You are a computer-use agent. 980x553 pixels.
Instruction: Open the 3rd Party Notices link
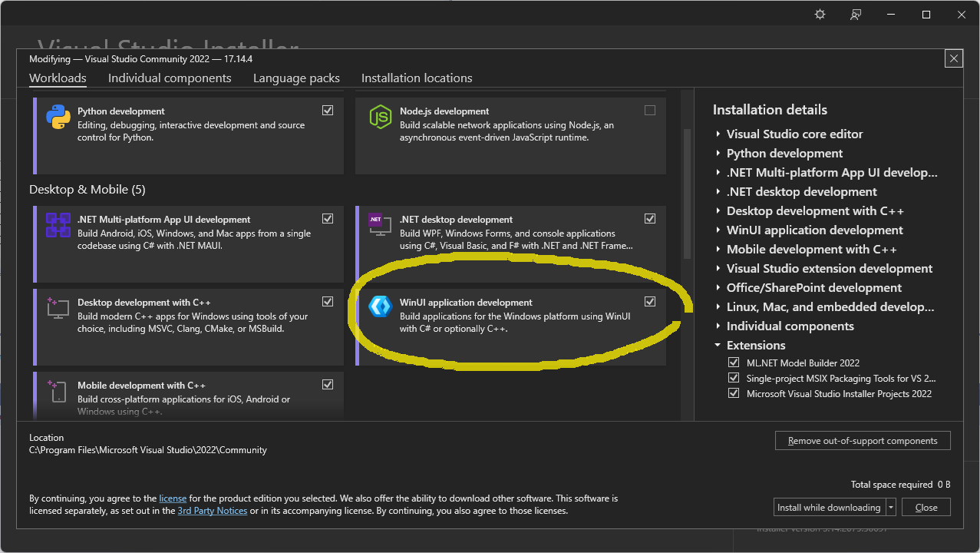pyautogui.click(x=213, y=511)
